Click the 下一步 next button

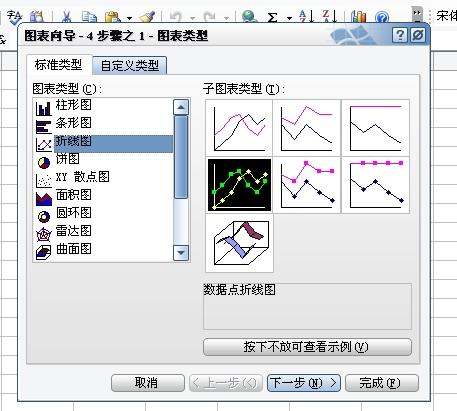point(304,383)
